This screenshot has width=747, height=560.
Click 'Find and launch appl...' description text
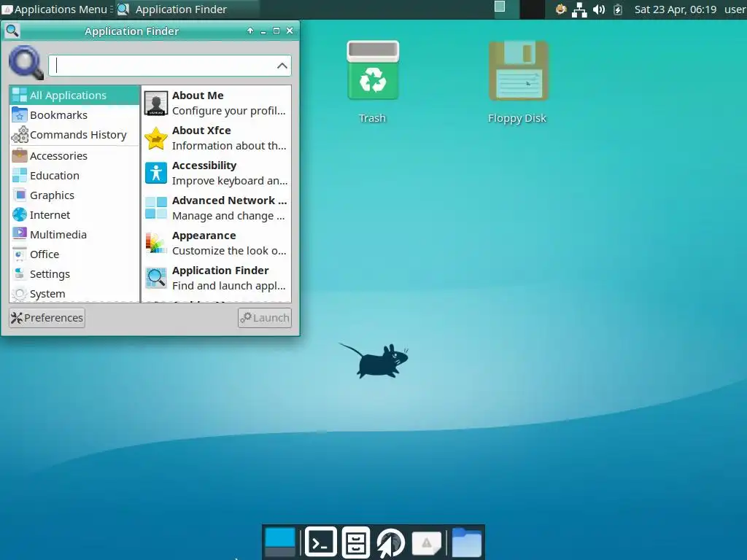(x=228, y=286)
